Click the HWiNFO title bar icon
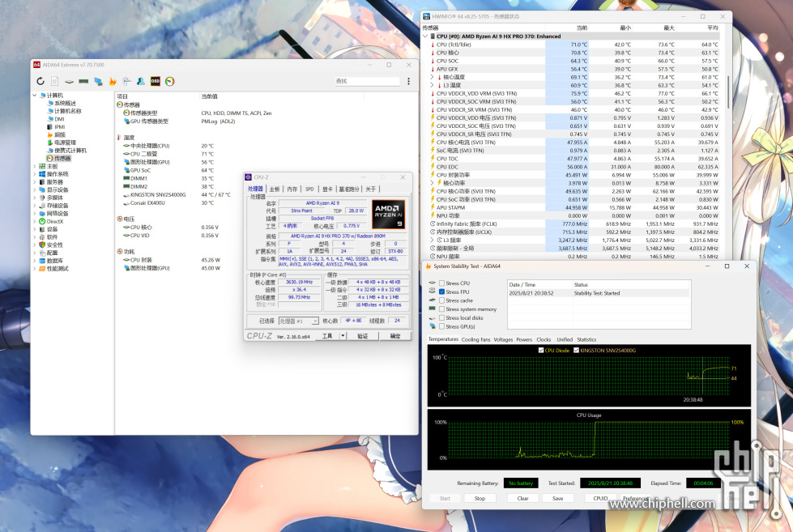 426,17
